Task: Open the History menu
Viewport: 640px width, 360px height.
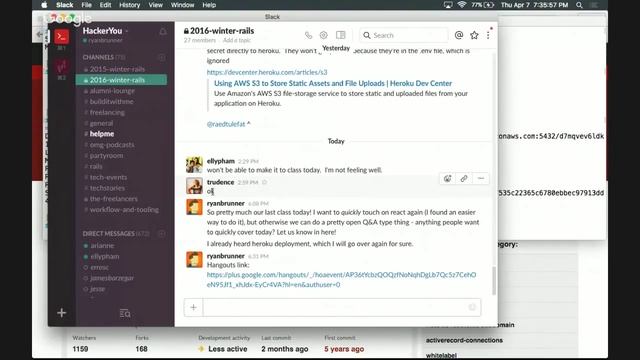Action: click(x=129, y=5)
